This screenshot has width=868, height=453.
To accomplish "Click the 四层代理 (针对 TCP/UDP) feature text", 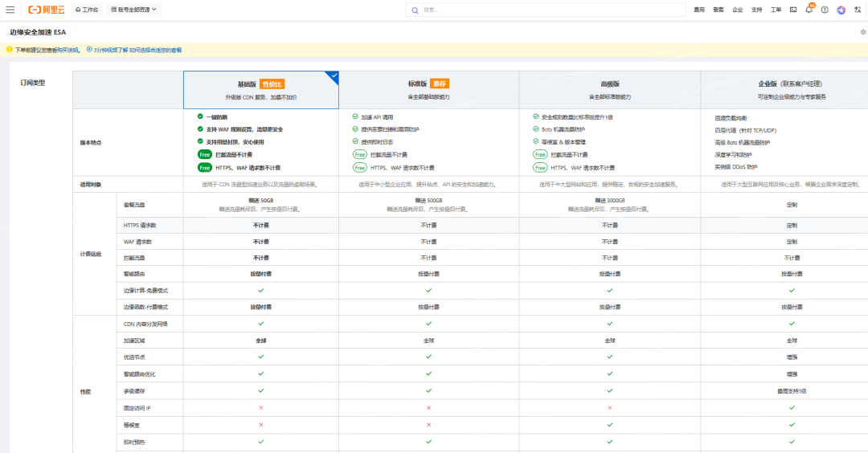I will [745, 131].
